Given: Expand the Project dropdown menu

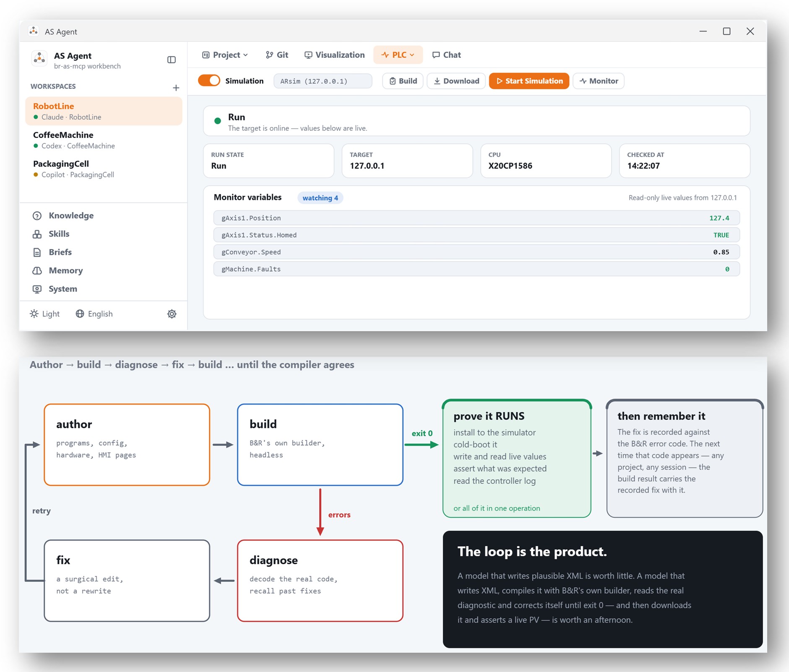Looking at the screenshot, I should [x=225, y=55].
